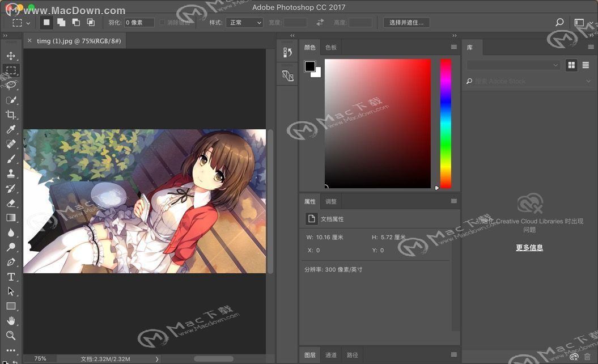Enable Intersect with Selection mode
Viewport: 598px width, 364px height.
pos(91,23)
